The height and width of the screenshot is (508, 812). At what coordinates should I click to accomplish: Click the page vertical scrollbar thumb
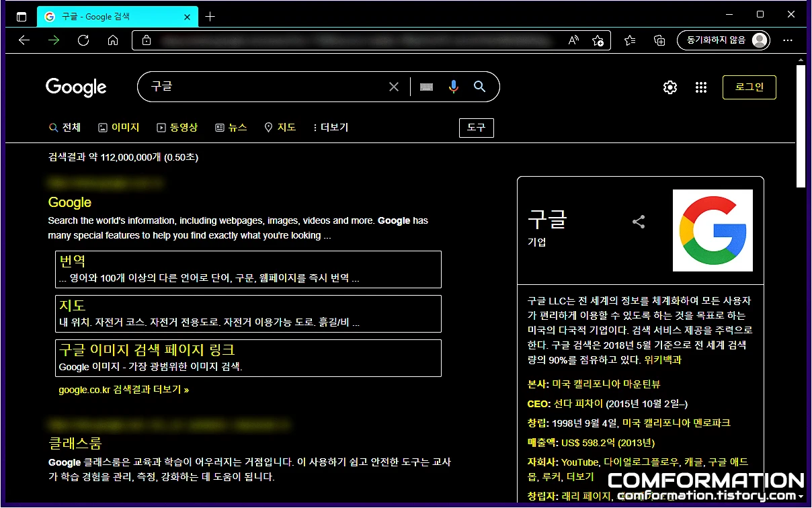[801, 126]
